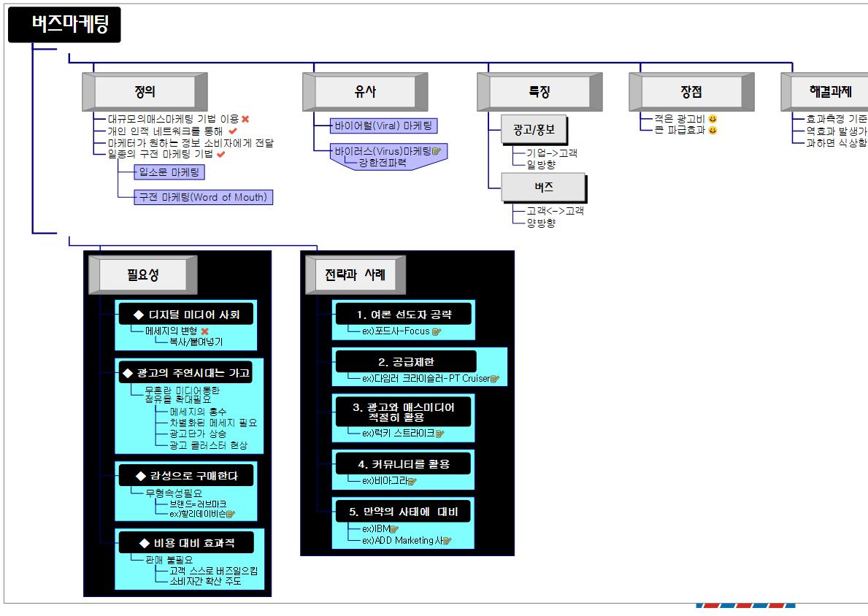
Task: Click the 구전 마케팅(Word of Mouth) node
Action: (x=204, y=197)
